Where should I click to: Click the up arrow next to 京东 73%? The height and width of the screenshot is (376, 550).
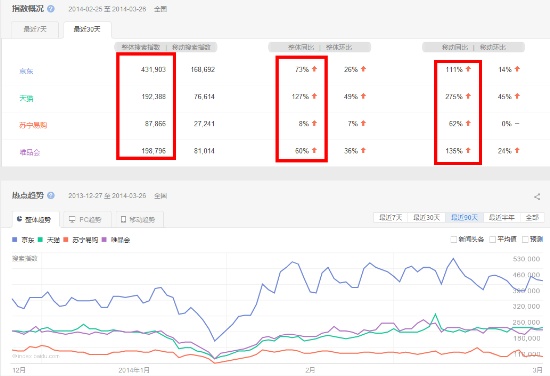314,69
